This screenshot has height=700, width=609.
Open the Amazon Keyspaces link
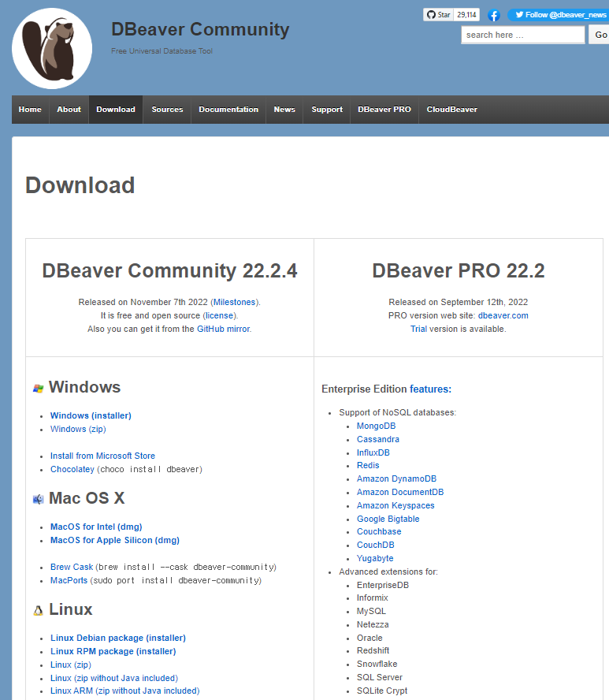point(395,505)
